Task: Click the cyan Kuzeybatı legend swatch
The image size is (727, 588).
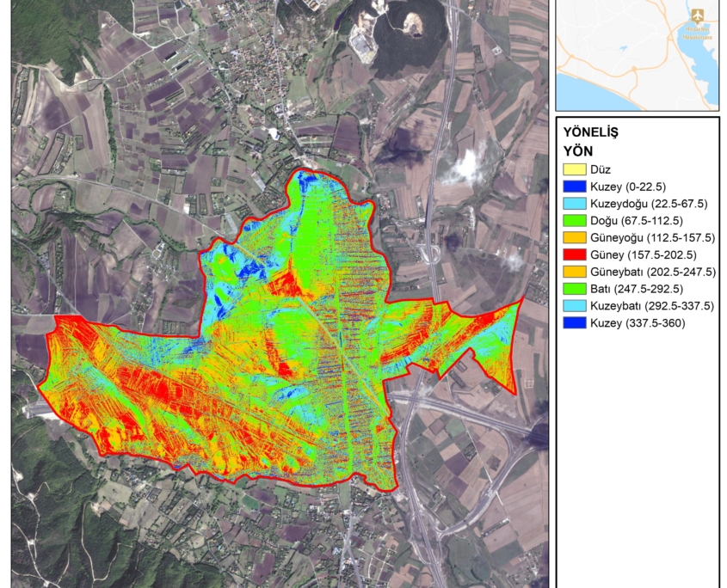Action: (x=574, y=306)
